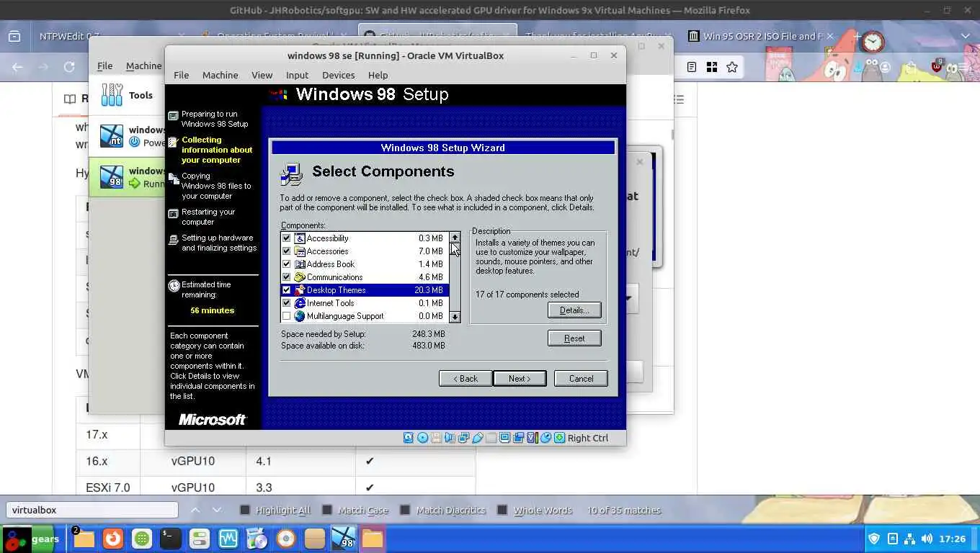Click the USB device icon in VM status bar
This screenshot has height=553, width=980.
pos(478,438)
